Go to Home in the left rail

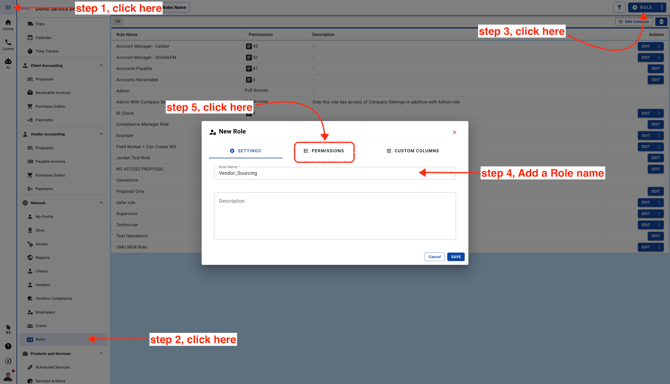click(x=8, y=25)
